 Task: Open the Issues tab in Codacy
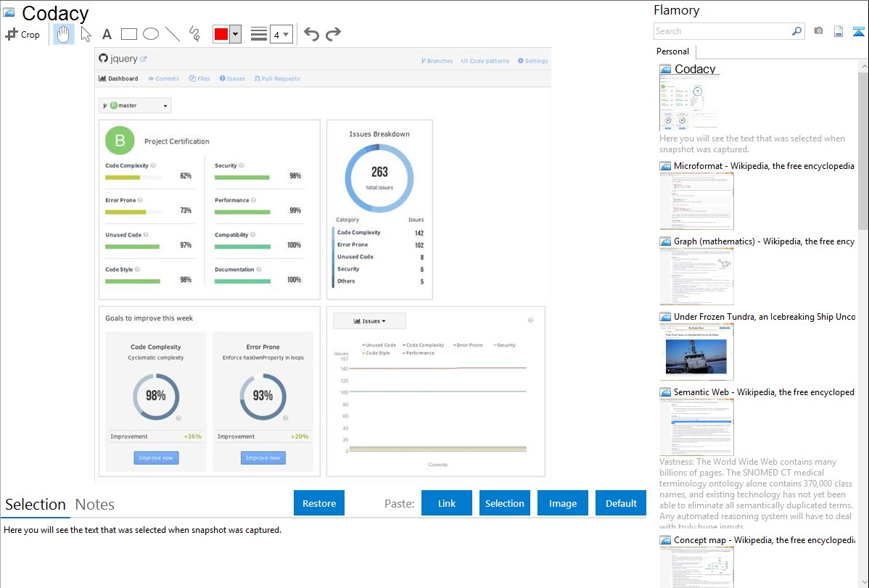[232, 79]
